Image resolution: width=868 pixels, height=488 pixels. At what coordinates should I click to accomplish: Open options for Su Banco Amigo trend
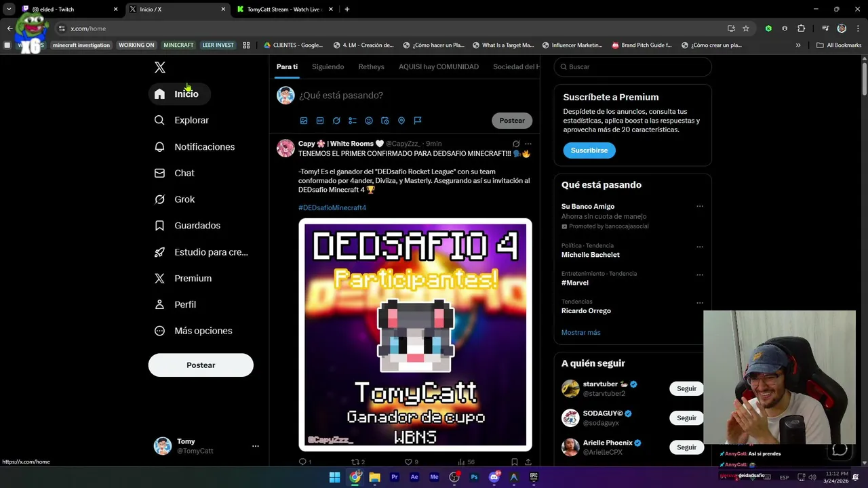(700, 207)
